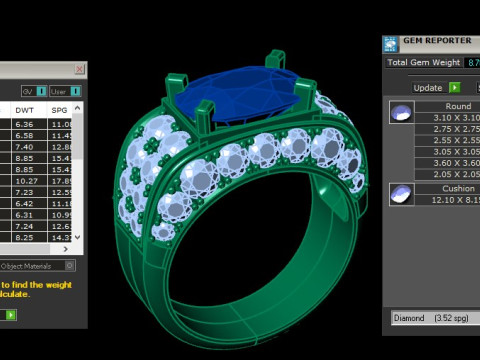Select the blue cushion center stone
Image resolution: width=480 pixels, height=360 pixels.
tap(238, 94)
